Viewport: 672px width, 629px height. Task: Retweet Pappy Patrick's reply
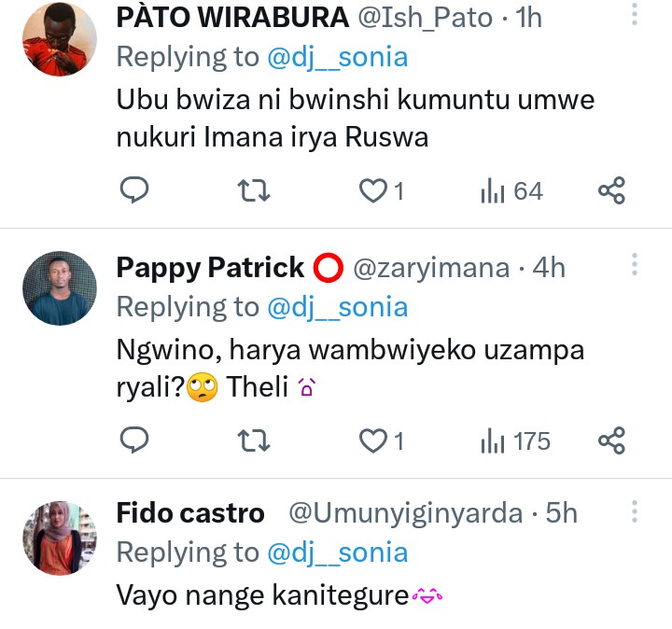(x=255, y=440)
